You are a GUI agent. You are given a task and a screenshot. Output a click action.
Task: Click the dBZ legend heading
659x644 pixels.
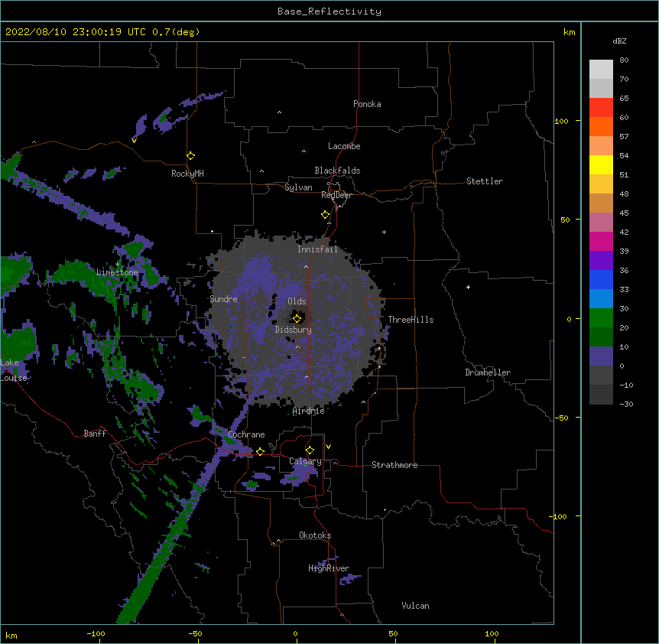click(619, 41)
